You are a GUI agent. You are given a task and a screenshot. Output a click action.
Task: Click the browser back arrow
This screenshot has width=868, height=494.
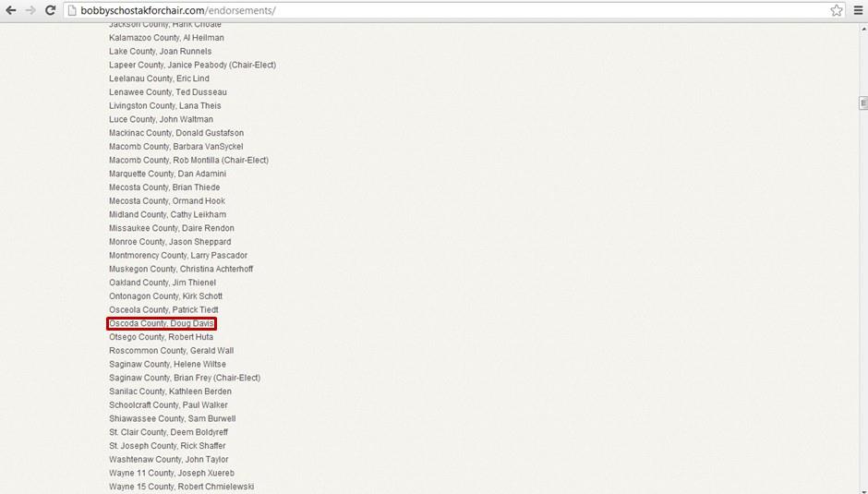(x=11, y=10)
